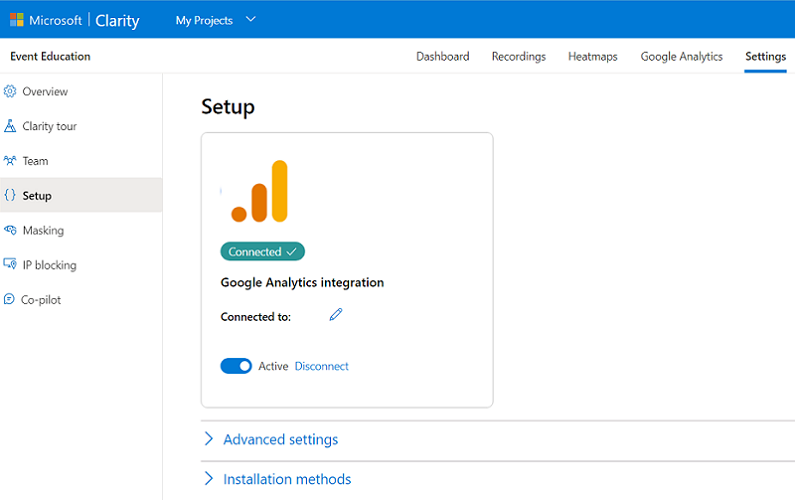Viewport: 795px width, 500px height.
Task: Click the Google Analytics bar-chart logo
Action: pos(260,191)
